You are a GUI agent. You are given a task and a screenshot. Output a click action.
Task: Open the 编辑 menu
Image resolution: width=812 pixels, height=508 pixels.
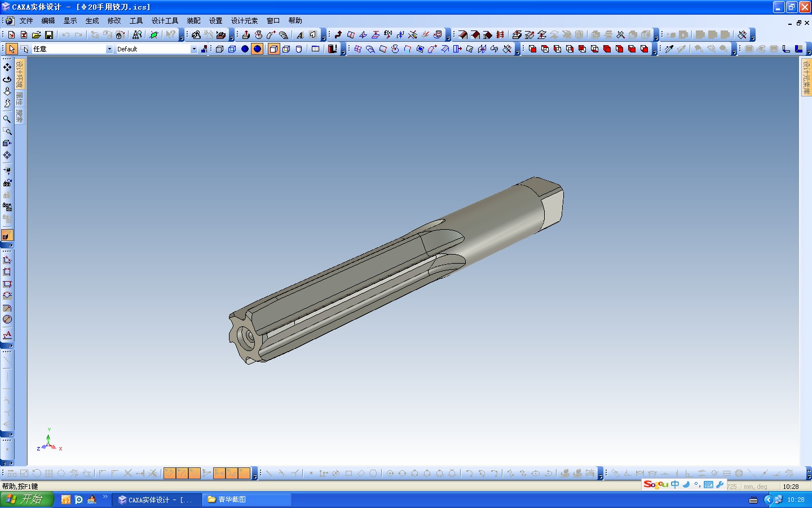(48, 21)
